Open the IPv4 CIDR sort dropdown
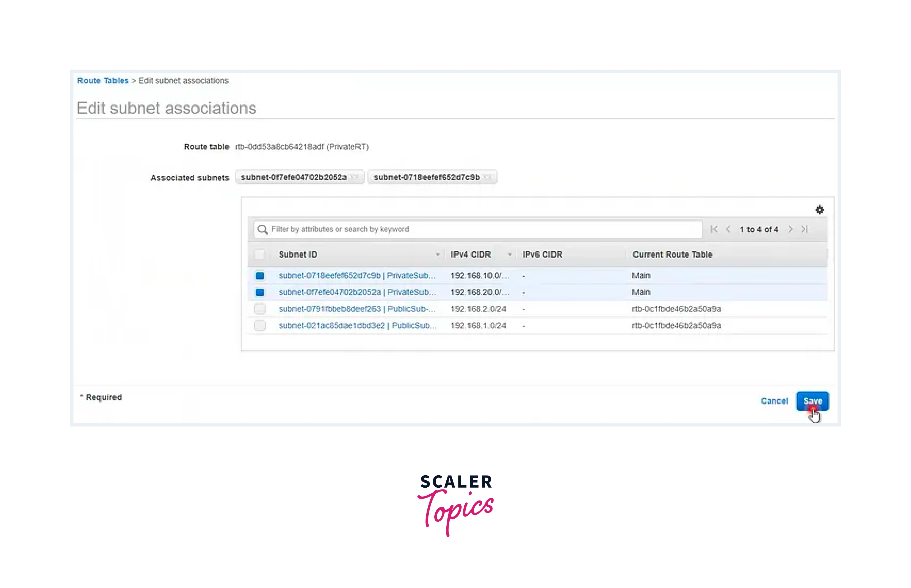The image size is (911, 588). point(509,254)
